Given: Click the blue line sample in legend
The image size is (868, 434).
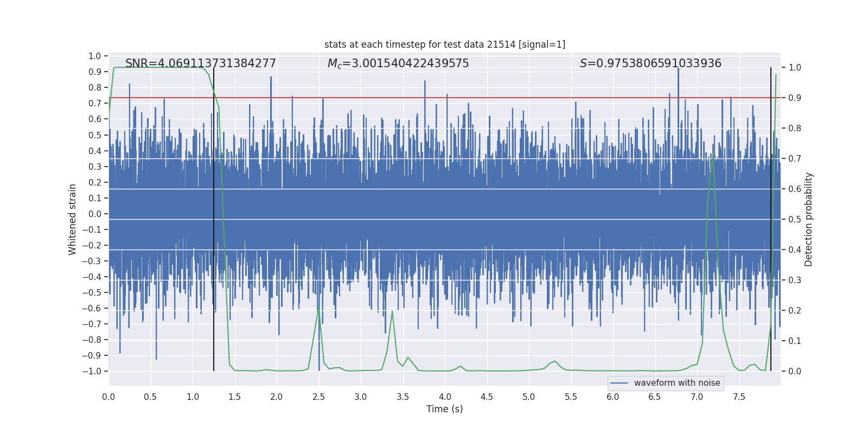Looking at the screenshot, I should [x=619, y=383].
